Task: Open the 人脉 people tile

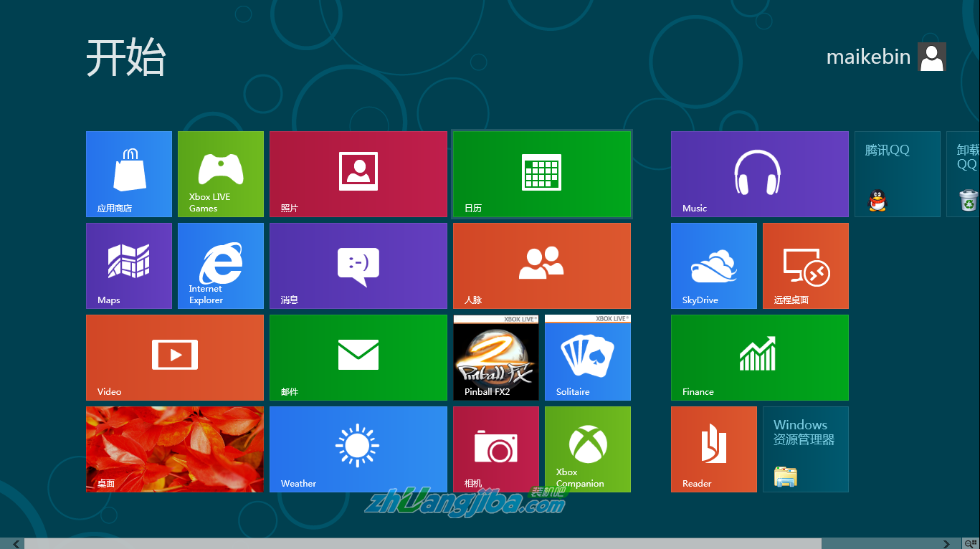Action: 541,266
